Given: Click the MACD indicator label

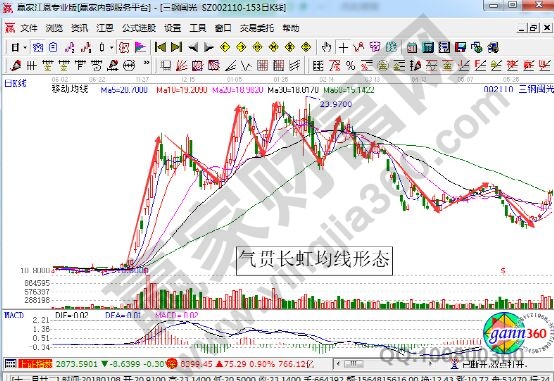Looking at the screenshot, I should (14, 315).
